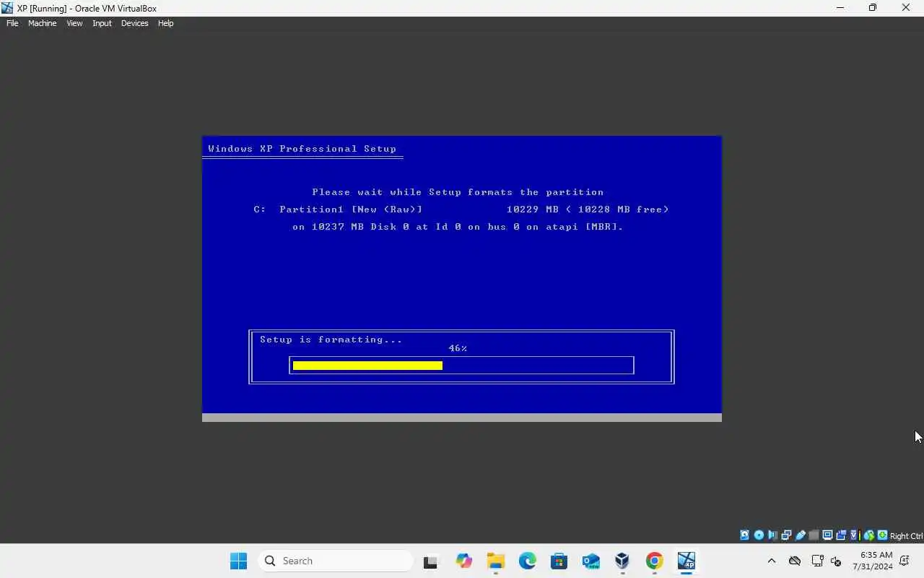This screenshot has height=578, width=924.
Task: Open the Windows Start menu
Action: click(x=238, y=561)
